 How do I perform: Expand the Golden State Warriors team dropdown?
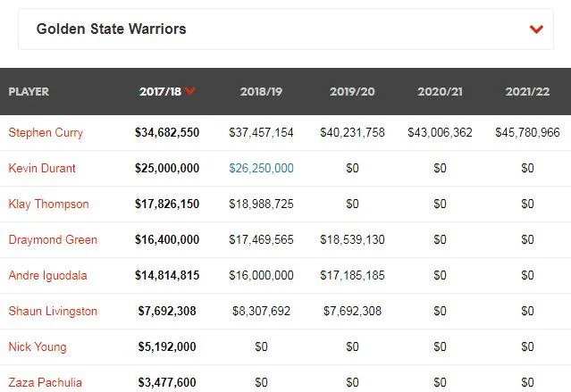(x=536, y=29)
